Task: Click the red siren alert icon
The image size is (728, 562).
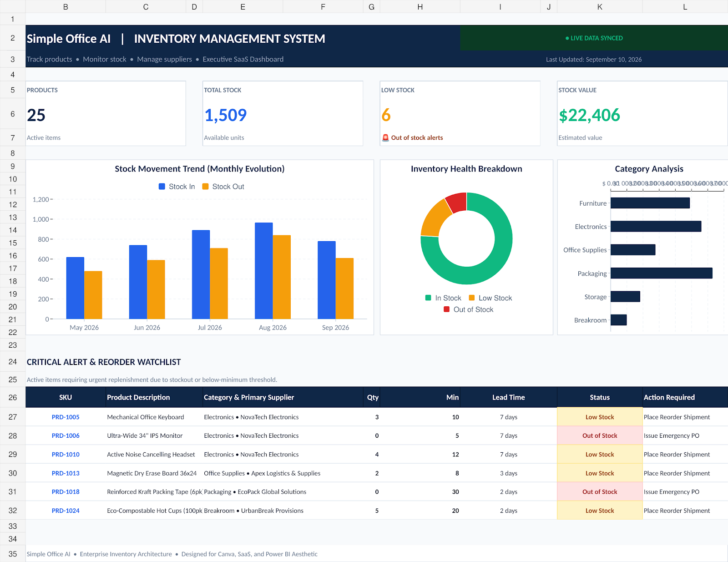Action: tap(385, 137)
